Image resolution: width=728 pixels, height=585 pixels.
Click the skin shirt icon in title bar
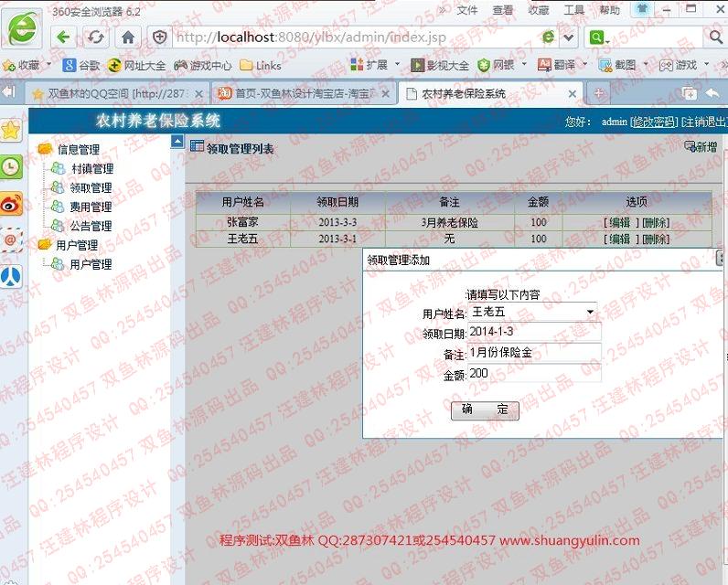(x=643, y=9)
